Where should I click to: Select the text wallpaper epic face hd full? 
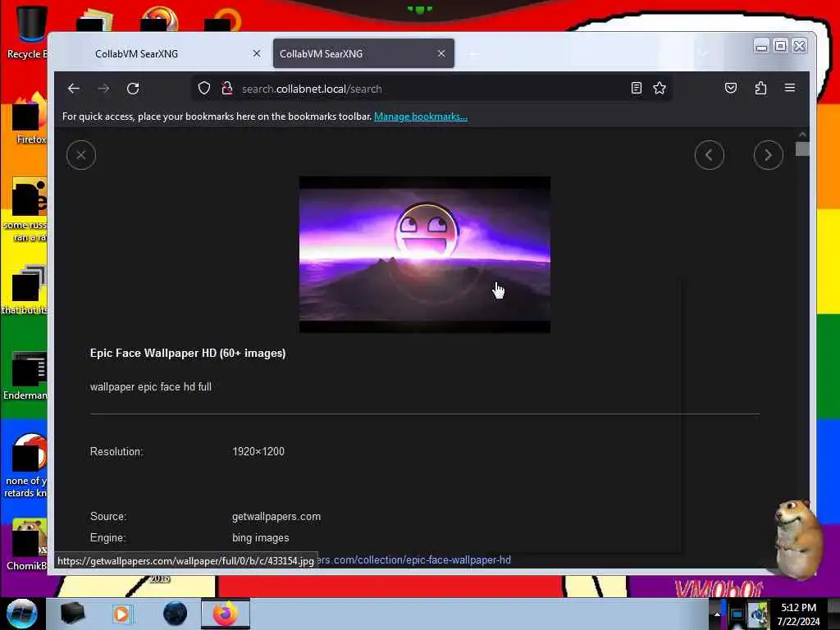tap(151, 387)
